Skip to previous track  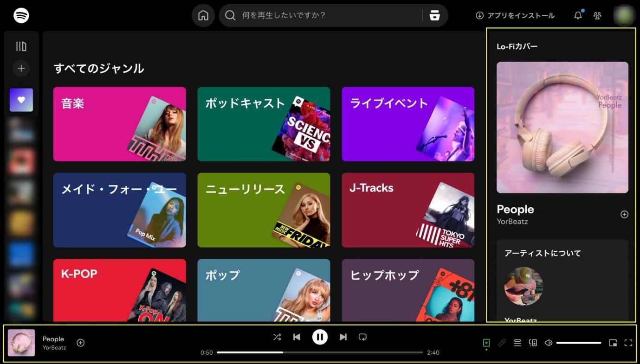pyautogui.click(x=297, y=337)
